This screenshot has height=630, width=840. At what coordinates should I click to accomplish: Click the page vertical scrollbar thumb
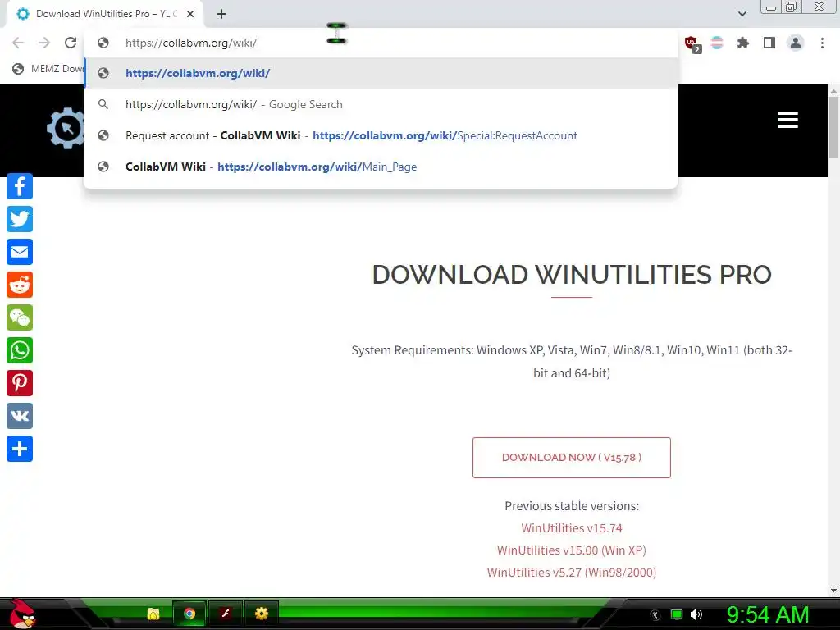tap(833, 127)
